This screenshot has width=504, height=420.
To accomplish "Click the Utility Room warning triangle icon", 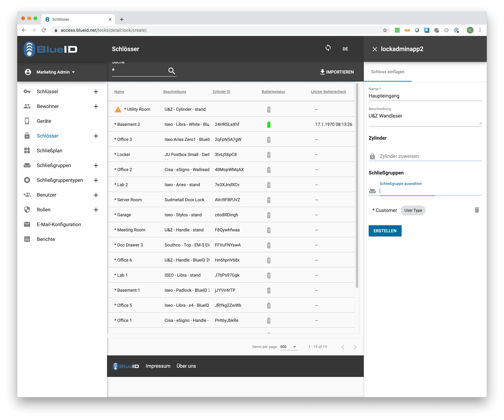I will click(118, 110).
